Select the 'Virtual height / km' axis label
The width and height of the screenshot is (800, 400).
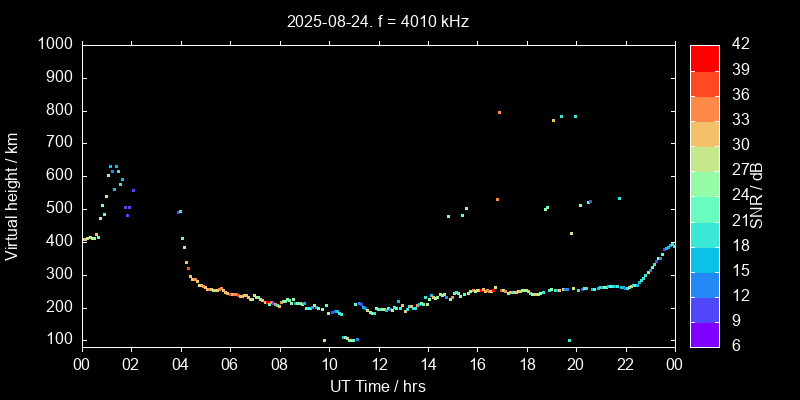[12, 195]
